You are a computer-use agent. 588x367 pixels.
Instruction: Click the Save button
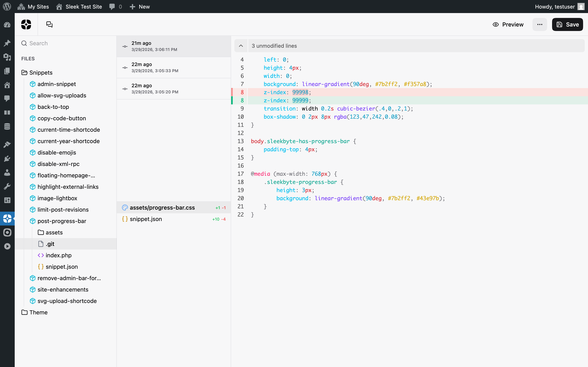coord(567,24)
